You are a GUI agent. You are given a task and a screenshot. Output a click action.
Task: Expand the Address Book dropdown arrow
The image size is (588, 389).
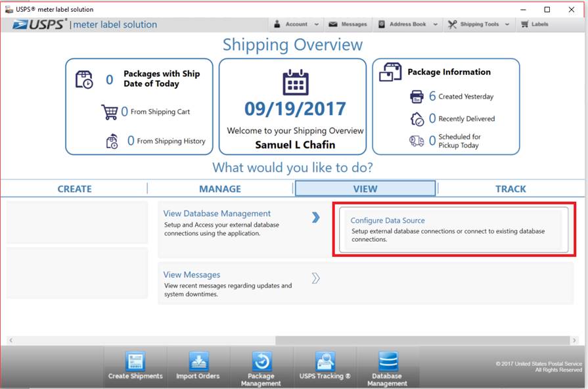coord(436,24)
